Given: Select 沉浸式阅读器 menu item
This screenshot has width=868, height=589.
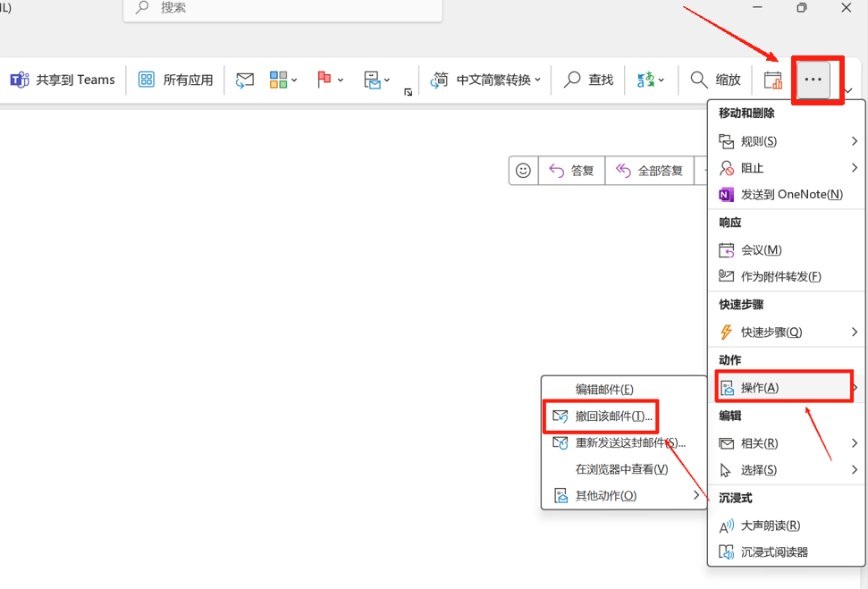Looking at the screenshot, I should [786, 552].
